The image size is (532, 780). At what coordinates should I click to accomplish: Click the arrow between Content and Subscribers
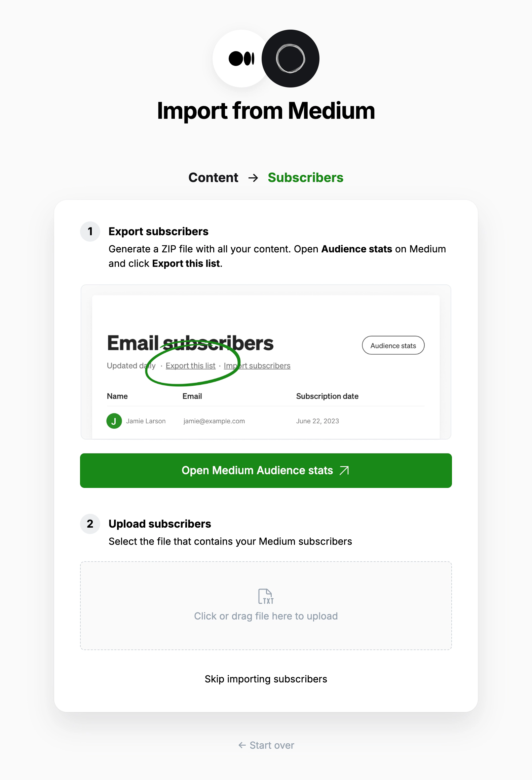coord(253,178)
